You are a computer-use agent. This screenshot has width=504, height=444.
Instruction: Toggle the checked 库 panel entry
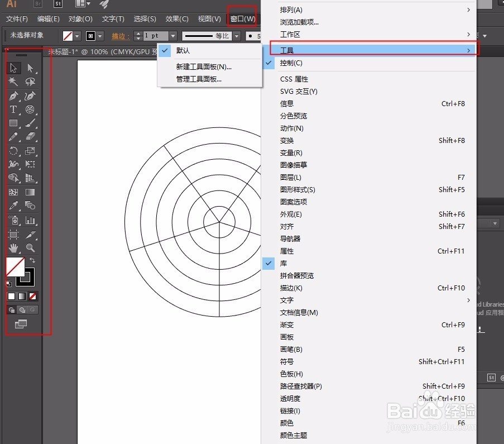click(369, 264)
